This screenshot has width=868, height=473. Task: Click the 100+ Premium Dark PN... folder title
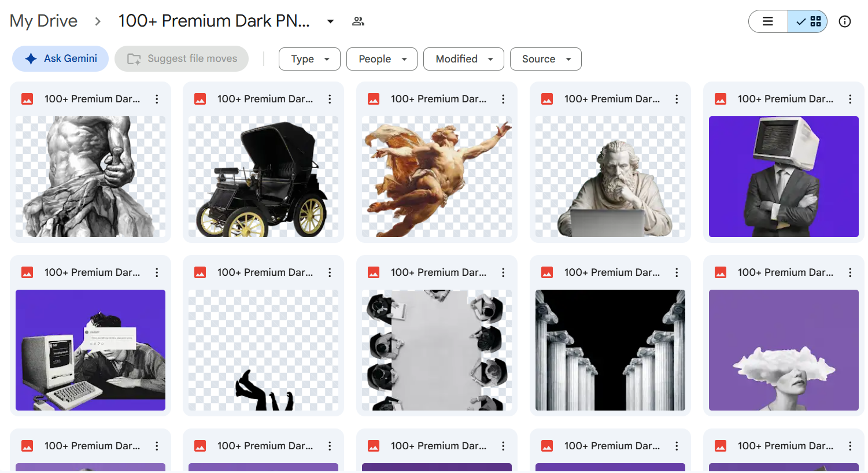214,21
